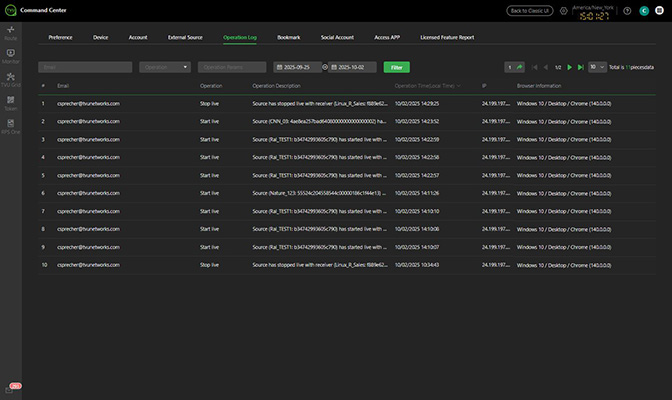Click the green Filter button
The width and height of the screenshot is (672, 400).
point(396,67)
